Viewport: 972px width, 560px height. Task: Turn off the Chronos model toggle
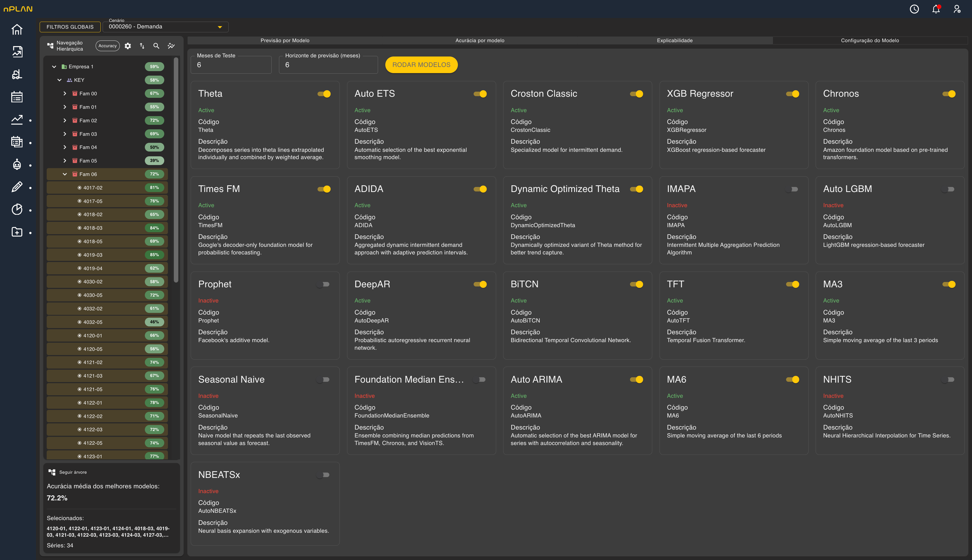coord(949,94)
